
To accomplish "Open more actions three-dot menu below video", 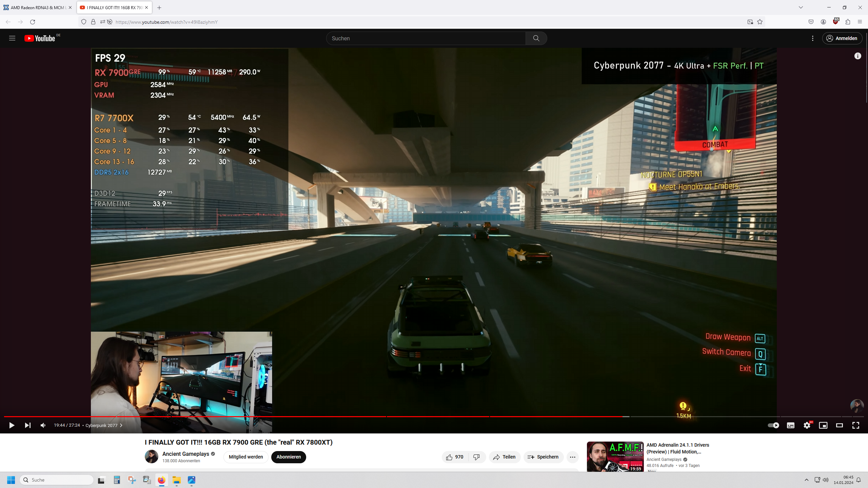I will tap(572, 457).
